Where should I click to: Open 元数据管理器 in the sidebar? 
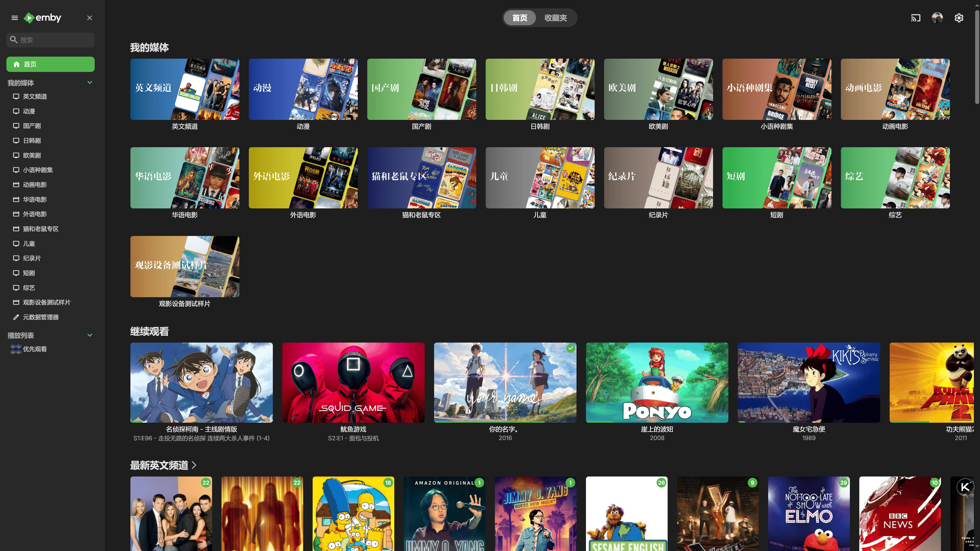pos(40,317)
